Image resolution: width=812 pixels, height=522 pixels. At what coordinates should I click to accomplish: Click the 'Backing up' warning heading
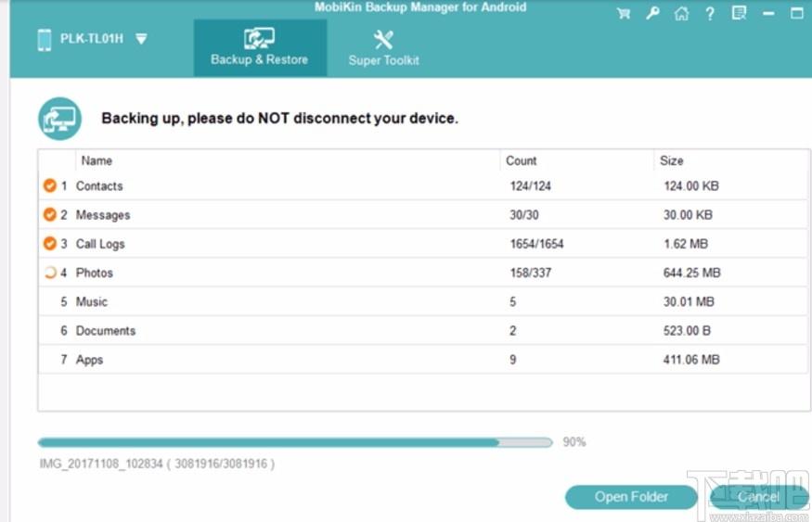(279, 119)
